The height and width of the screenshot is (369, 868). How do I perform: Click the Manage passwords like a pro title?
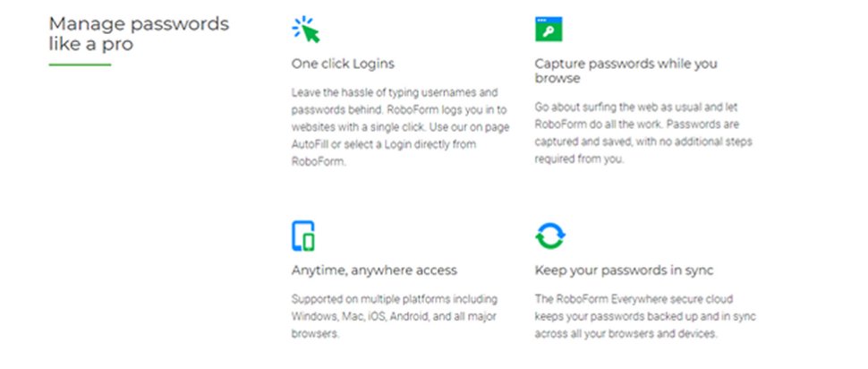[139, 34]
